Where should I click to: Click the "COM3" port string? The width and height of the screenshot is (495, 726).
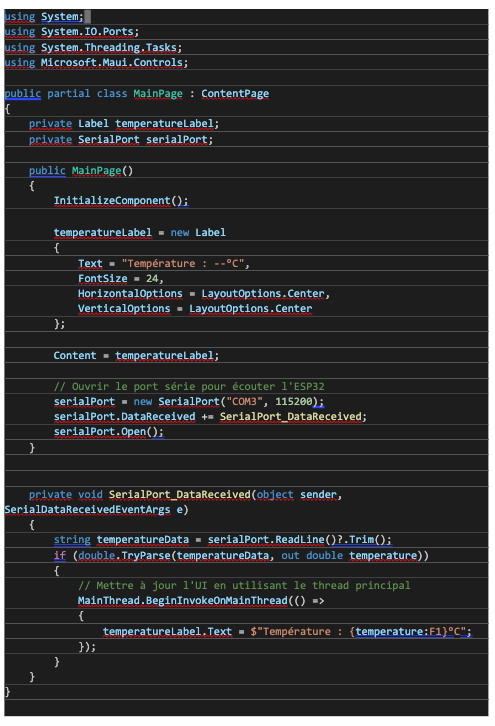click(x=244, y=401)
